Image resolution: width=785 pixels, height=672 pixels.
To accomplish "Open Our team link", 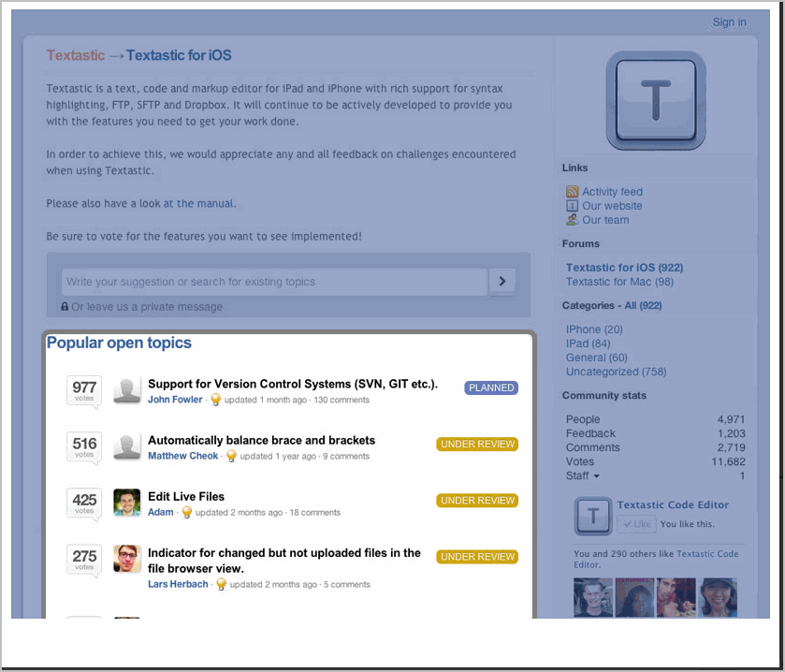I will coord(605,220).
